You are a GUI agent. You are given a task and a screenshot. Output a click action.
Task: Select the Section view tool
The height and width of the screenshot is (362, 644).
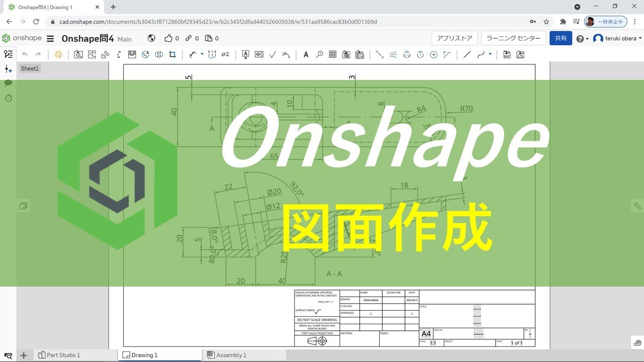coord(119,54)
